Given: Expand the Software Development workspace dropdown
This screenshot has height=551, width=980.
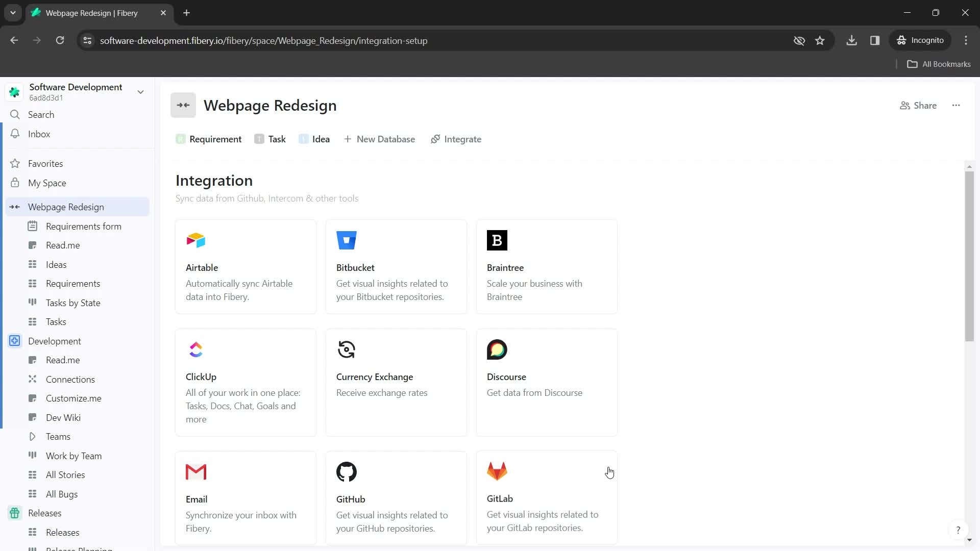Looking at the screenshot, I should click(x=141, y=91).
